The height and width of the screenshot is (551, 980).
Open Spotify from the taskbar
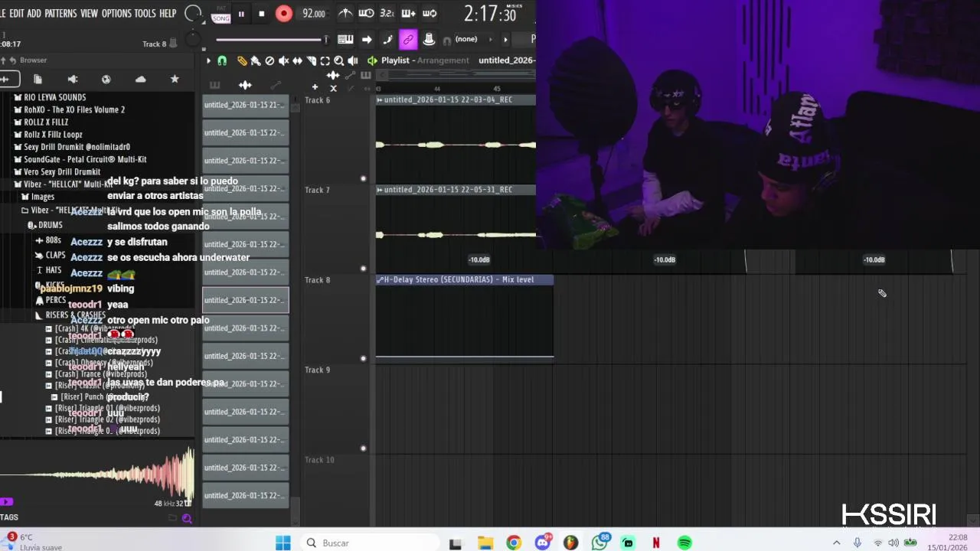[684, 543]
